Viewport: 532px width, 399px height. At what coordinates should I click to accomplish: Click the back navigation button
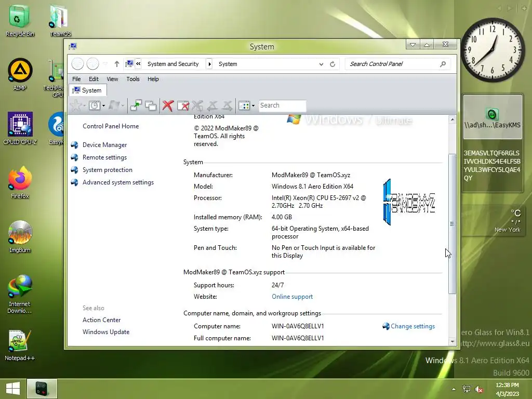coord(78,64)
